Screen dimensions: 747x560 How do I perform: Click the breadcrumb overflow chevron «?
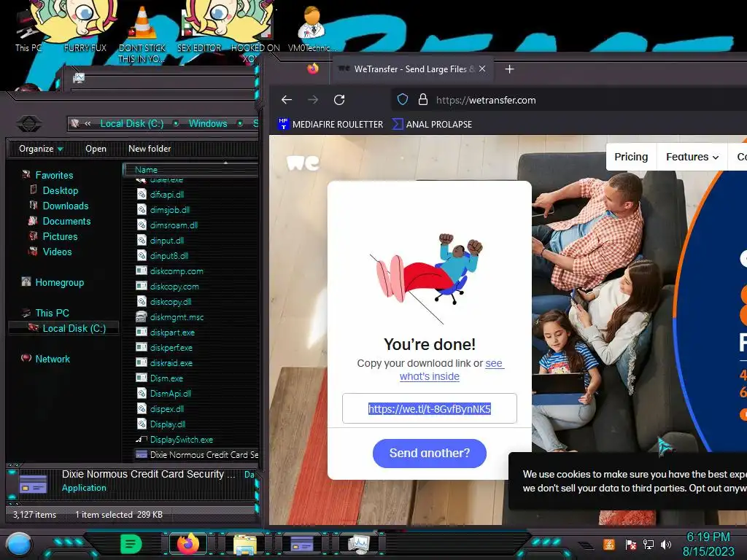88,123
